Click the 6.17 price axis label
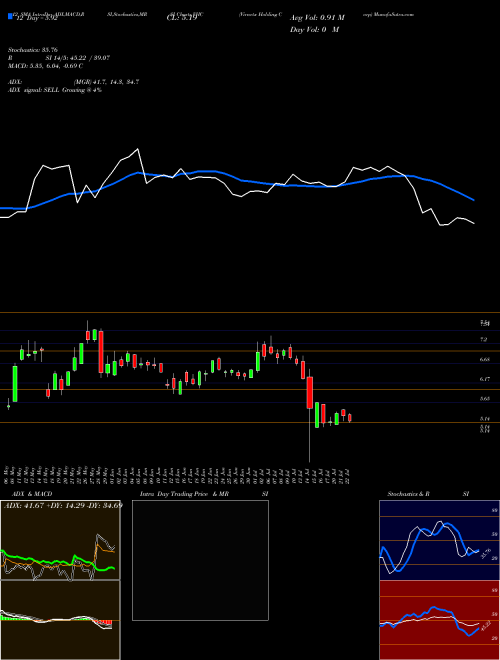Image resolution: width=500 pixels, height=660 pixels. pyautogui.click(x=484, y=379)
